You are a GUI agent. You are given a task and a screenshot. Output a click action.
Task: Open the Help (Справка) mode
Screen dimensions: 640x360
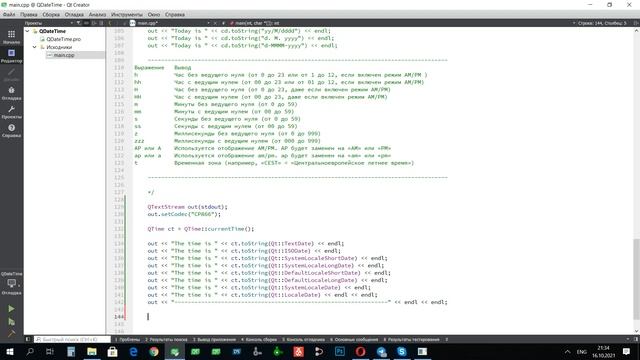(x=11, y=131)
